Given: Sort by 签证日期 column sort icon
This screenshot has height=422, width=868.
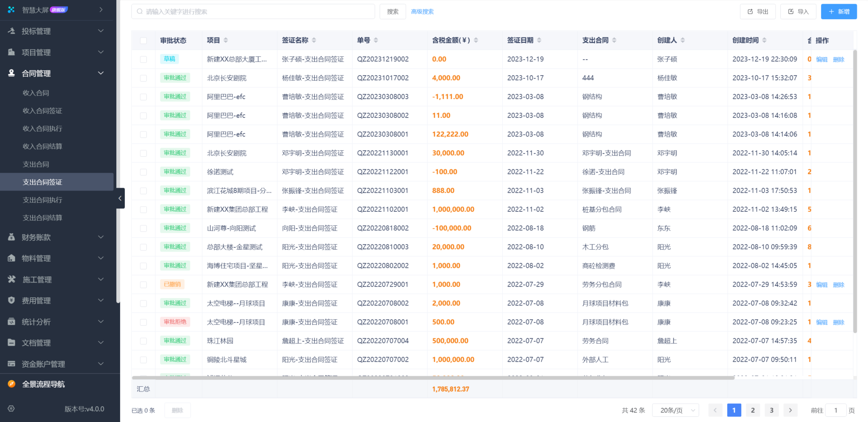Looking at the screenshot, I should pyautogui.click(x=539, y=40).
